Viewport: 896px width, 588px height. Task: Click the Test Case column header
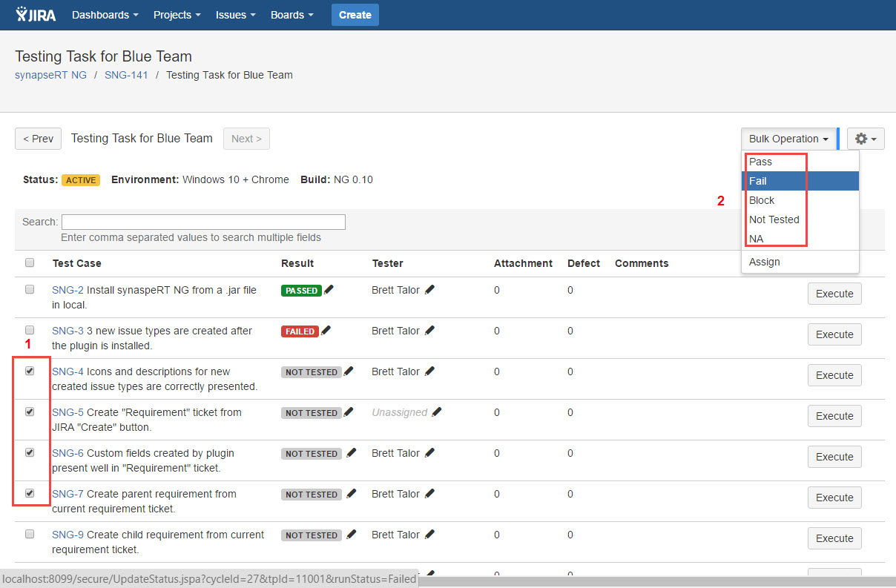[77, 263]
